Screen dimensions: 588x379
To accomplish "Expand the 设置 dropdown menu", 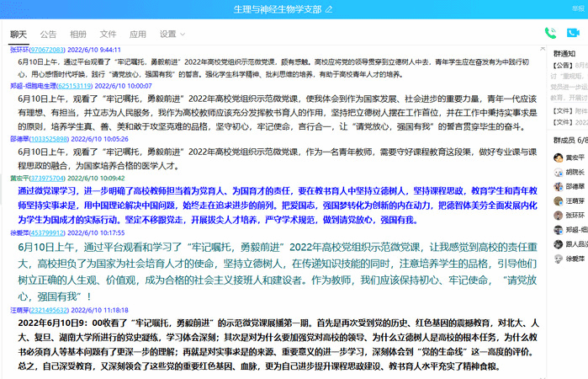I will point(172,35).
